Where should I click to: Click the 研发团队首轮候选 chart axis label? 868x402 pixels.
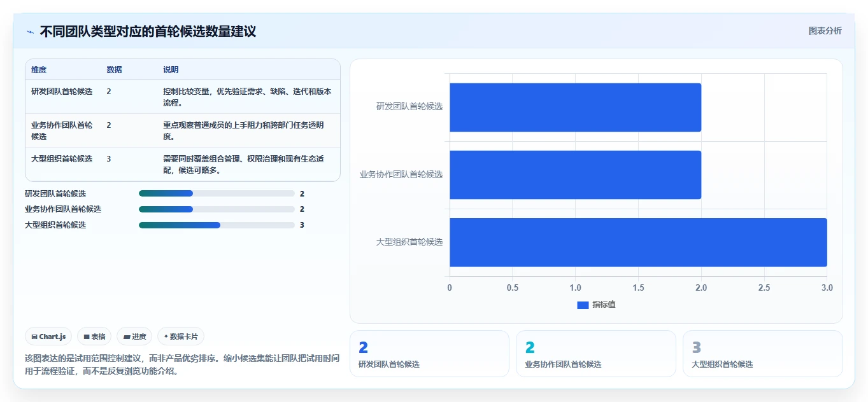pos(409,107)
